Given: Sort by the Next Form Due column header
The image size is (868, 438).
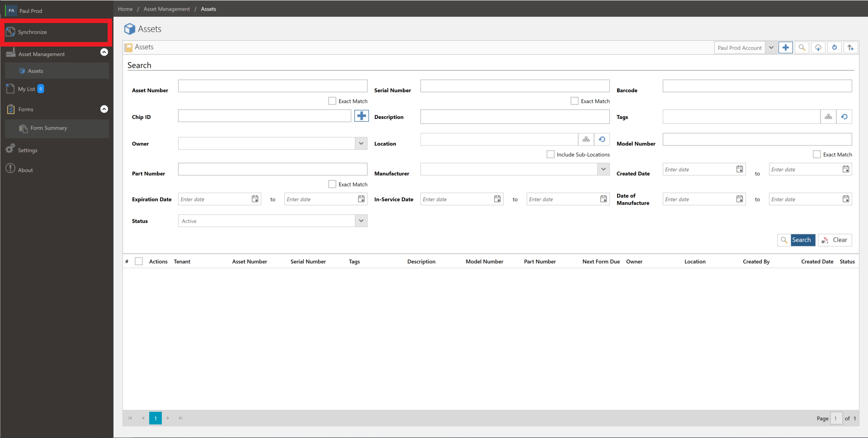Looking at the screenshot, I should click(601, 261).
